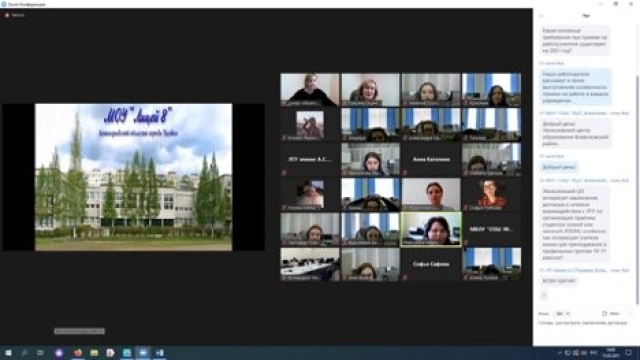Click the taskbar search magnifier icon
The height and width of the screenshot is (360, 640).
pyautogui.click(x=24, y=353)
